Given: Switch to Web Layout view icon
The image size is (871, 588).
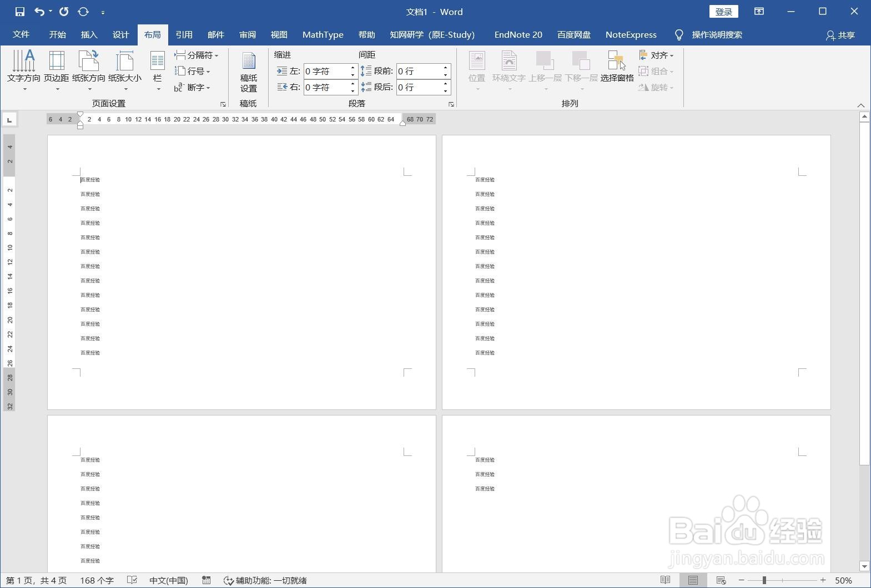Looking at the screenshot, I should [721, 580].
